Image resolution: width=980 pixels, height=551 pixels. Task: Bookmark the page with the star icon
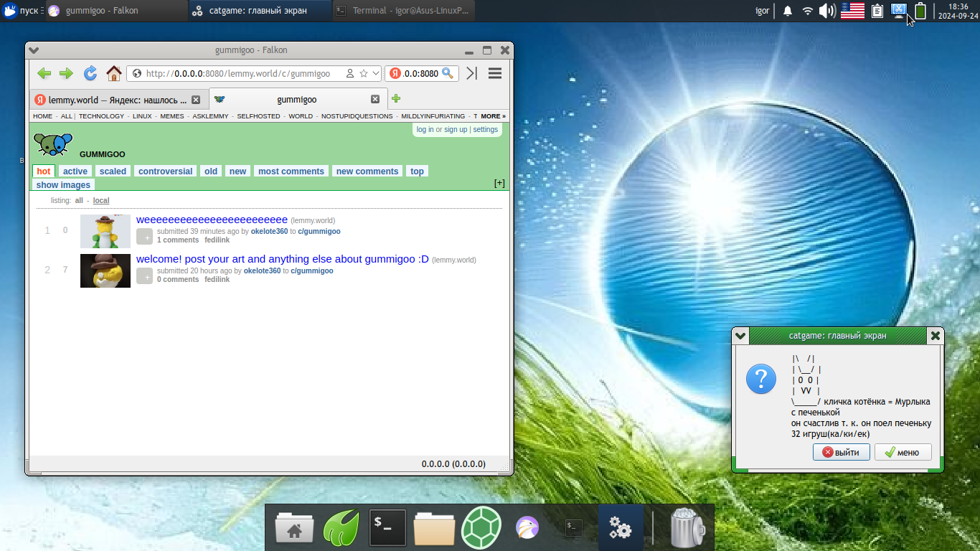364,73
